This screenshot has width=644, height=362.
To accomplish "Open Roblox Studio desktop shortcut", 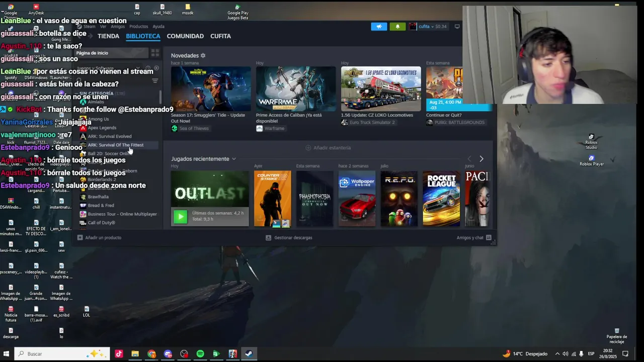I will (591, 141).
